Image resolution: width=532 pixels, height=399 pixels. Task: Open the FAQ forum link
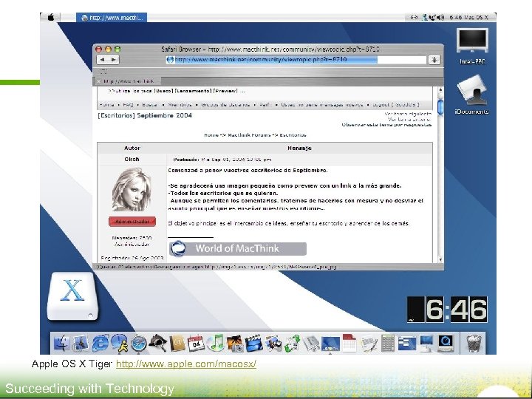[128, 105]
